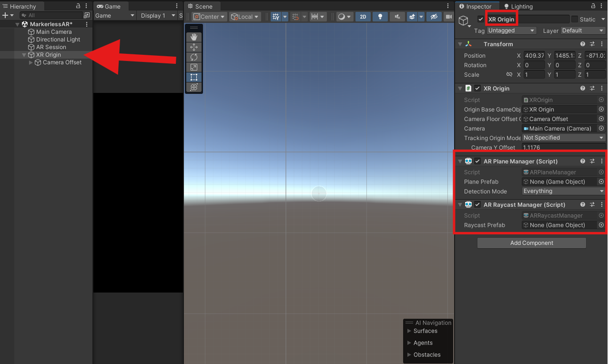Image resolution: width=608 pixels, height=364 pixels.
Task: Select the Rotate tool
Action: [194, 57]
